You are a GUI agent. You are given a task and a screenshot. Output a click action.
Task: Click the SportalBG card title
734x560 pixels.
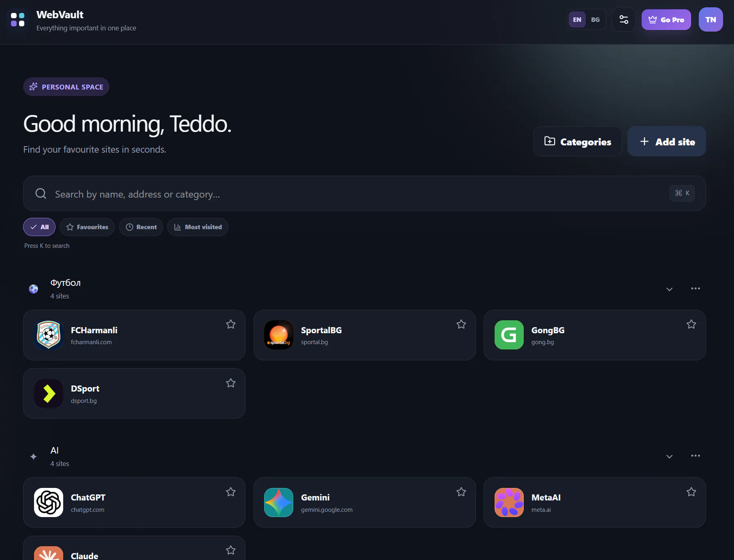[x=321, y=330]
